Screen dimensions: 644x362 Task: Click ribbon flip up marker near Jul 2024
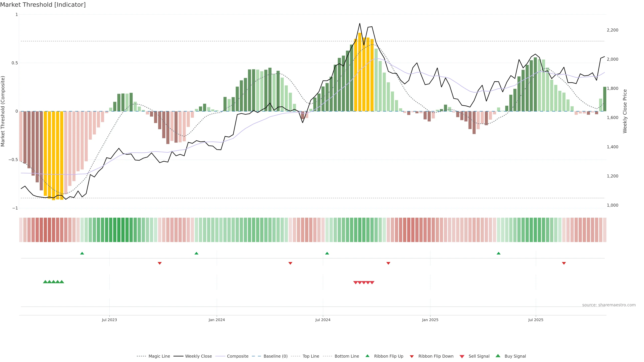click(327, 253)
